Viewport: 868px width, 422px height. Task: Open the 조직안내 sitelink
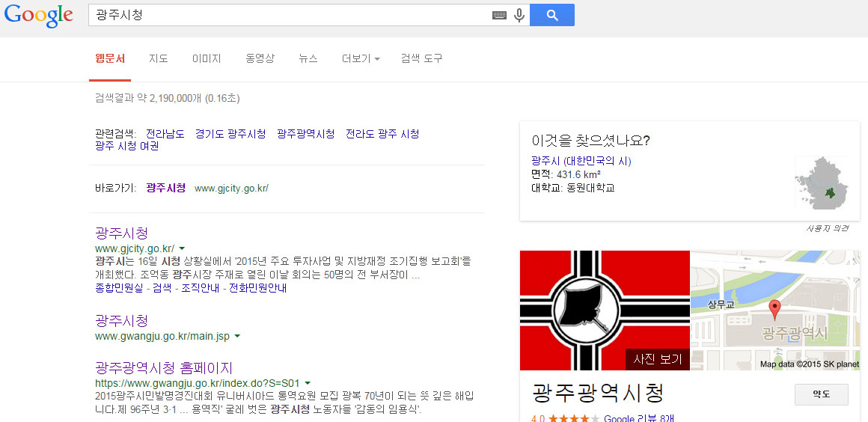pyautogui.click(x=201, y=289)
